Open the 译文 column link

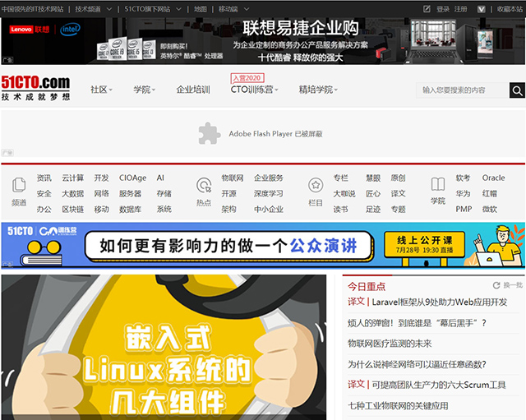tap(398, 194)
